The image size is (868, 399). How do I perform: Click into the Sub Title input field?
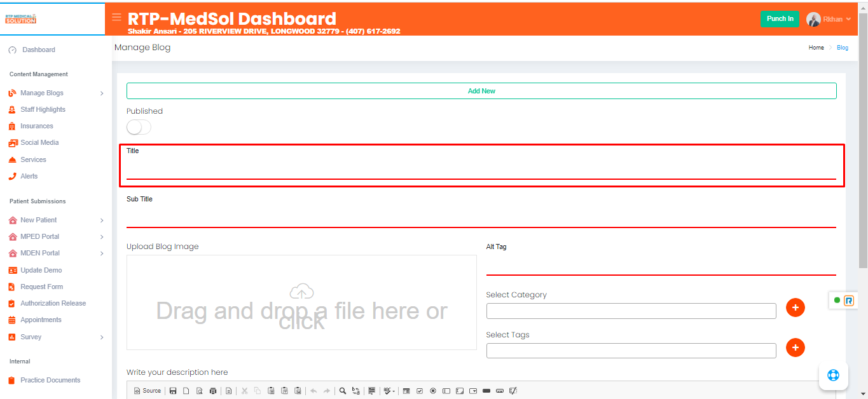pos(481,217)
